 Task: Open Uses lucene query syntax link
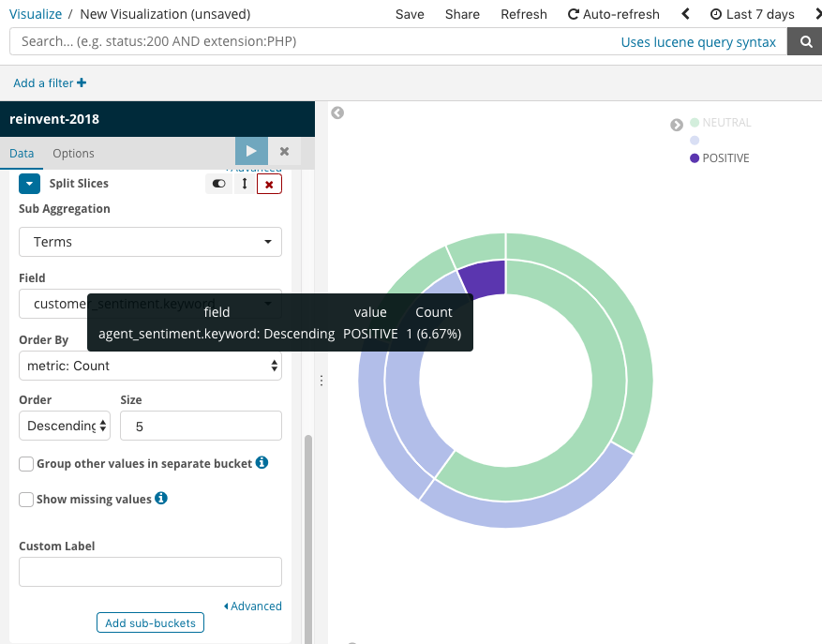[698, 42]
